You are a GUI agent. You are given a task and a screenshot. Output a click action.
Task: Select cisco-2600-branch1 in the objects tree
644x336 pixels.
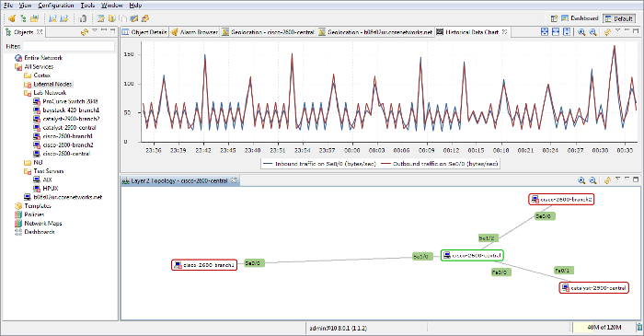(63, 136)
